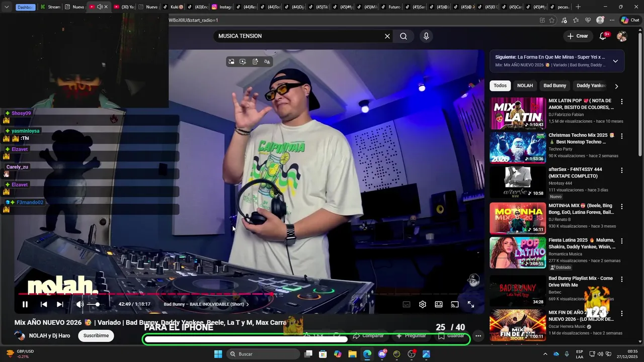This screenshot has width=644, height=362.
Task: Open the Copilot Chat button in Edge
Action: pyautogui.click(x=631, y=20)
